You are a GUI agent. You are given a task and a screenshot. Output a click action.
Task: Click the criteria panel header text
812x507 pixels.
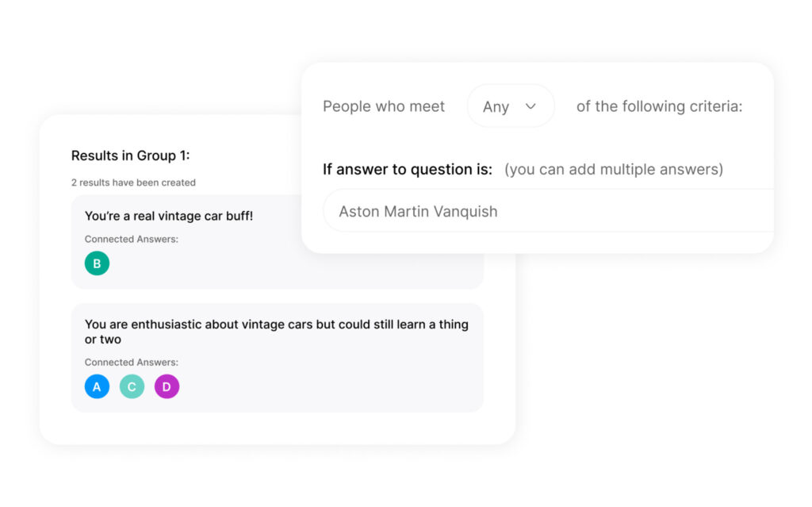pos(384,106)
